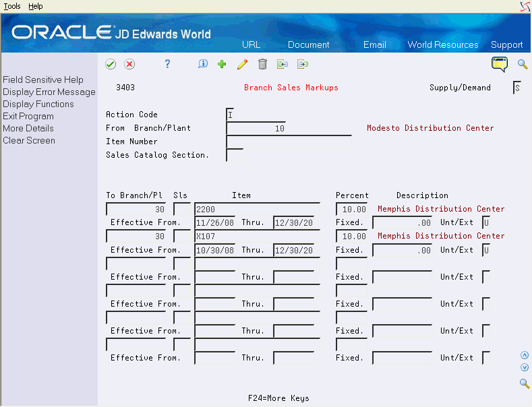Viewport: 532px width, 407px height.
Task: Click Fixed amount field for item 2200
Action: point(403,222)
